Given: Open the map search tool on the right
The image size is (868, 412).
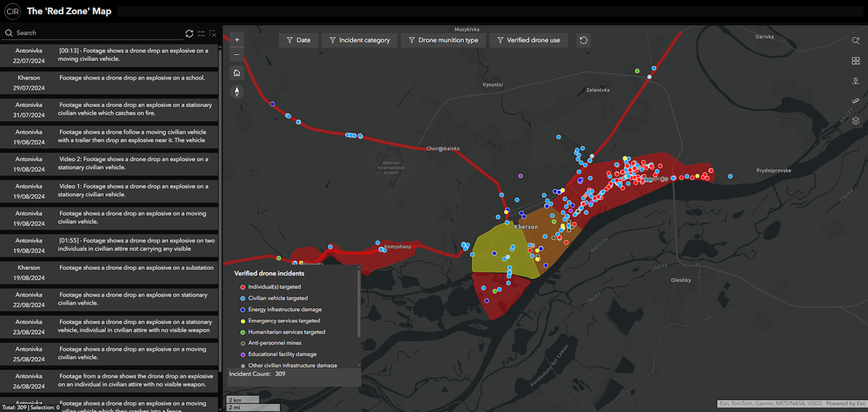Looking at the screenshot, I should coord(855,40).
